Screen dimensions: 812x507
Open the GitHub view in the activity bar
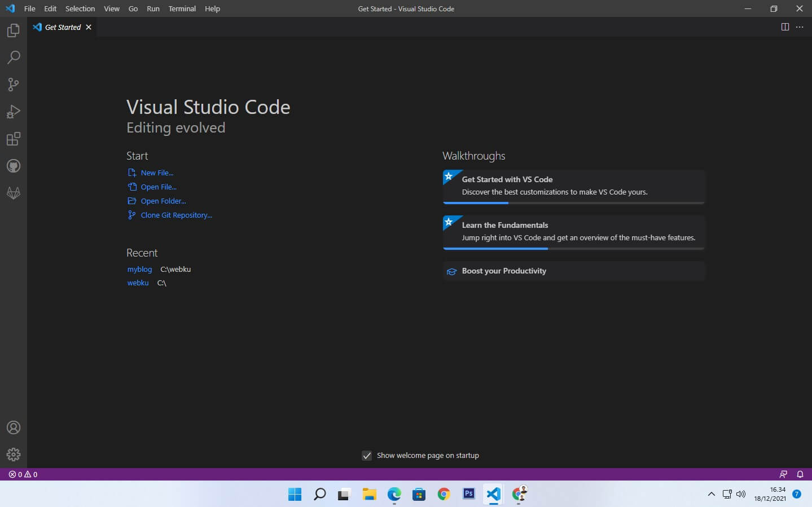pos(13,166)
